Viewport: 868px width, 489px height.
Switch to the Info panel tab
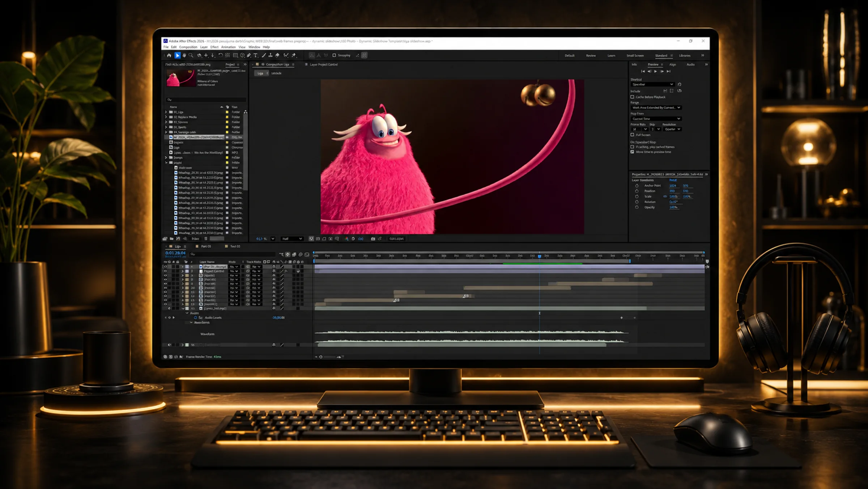click(x=634, y=64)
